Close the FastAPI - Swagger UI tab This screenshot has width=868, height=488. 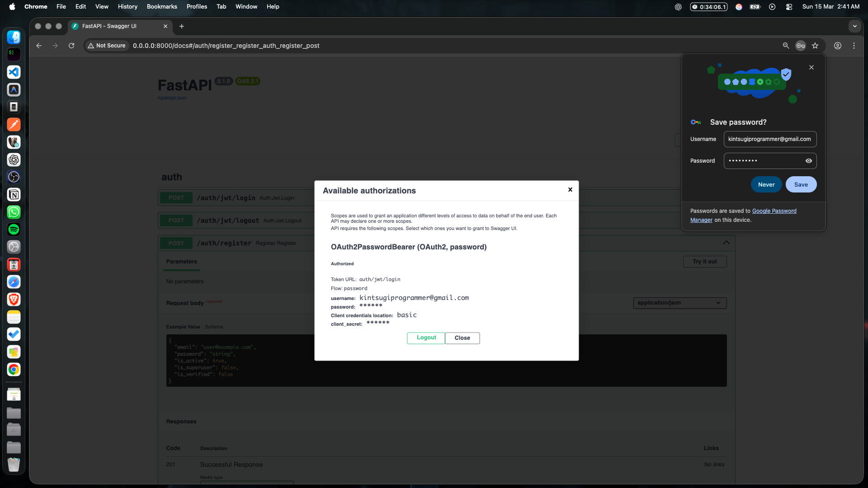[x=165, y=26]
